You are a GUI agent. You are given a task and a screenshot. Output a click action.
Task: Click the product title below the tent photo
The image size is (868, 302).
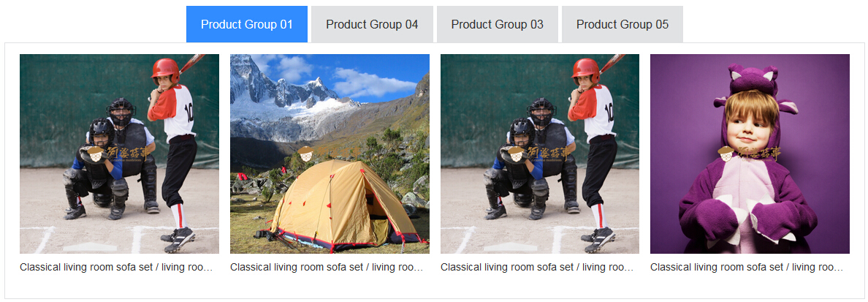click(x=327, y=267)
